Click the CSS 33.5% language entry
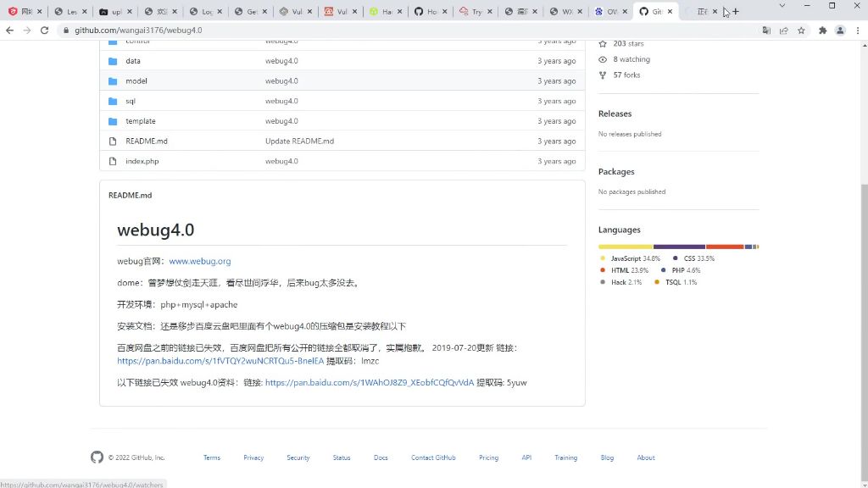Viewport: 868px width, 488px height. point(693,258)
